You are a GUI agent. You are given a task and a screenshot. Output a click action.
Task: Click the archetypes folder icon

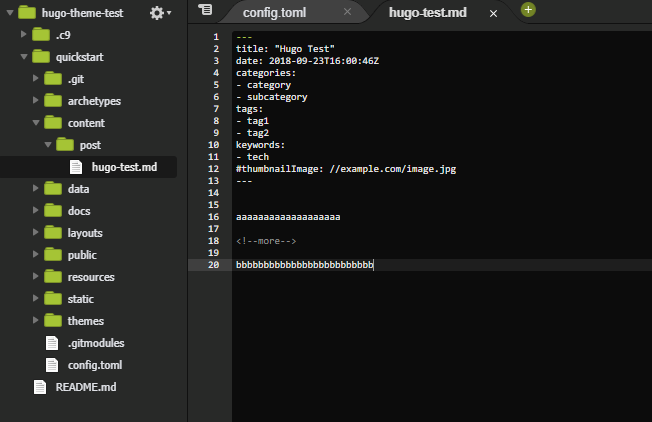pyautogui.click(x=53, y=100)
